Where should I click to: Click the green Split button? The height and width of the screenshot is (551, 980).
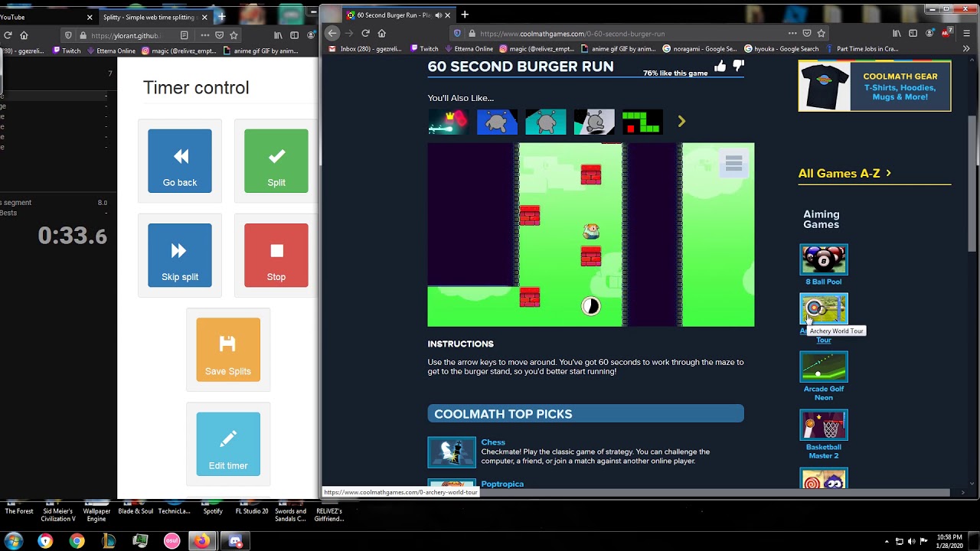point(276,161)
